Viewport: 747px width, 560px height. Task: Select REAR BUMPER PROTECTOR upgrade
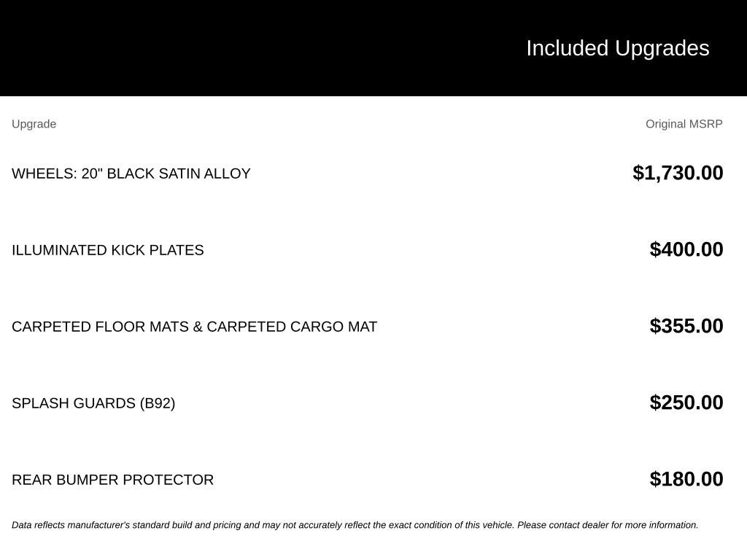pyautogui.click(x=112, y=480)
